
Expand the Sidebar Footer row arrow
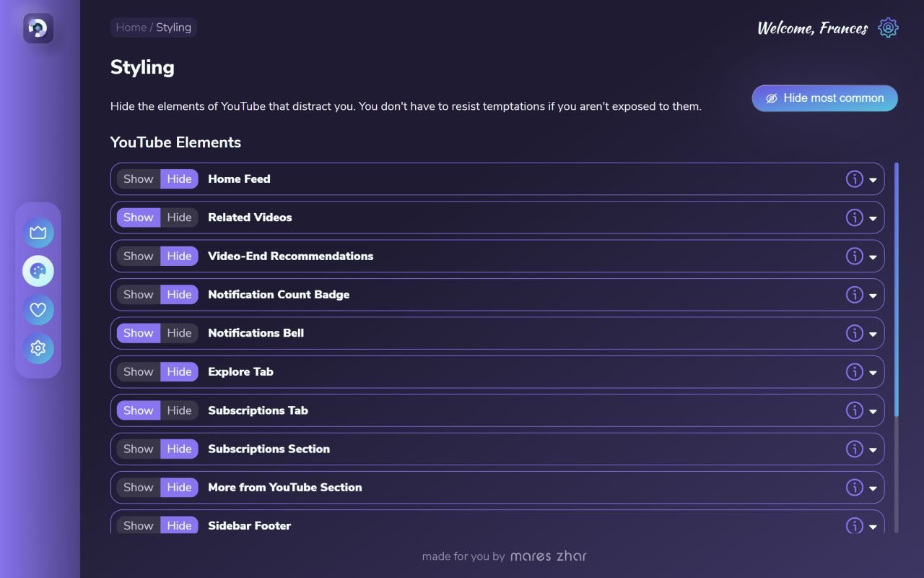click(873, 527)
